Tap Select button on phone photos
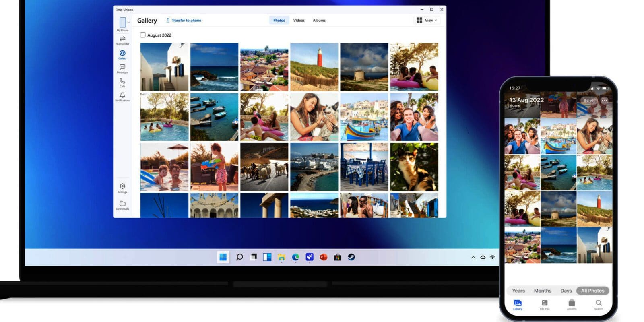 589,100
